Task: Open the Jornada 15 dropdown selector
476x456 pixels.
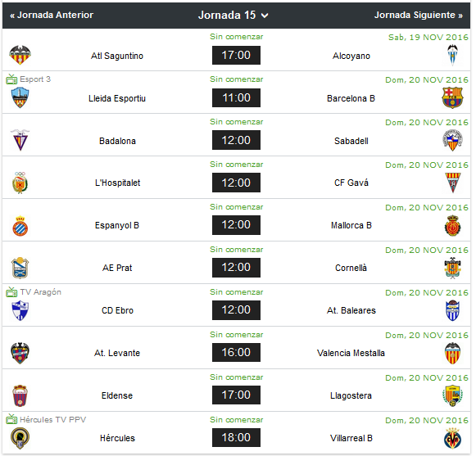Action: pyautogui.click(x=233, y=16)
